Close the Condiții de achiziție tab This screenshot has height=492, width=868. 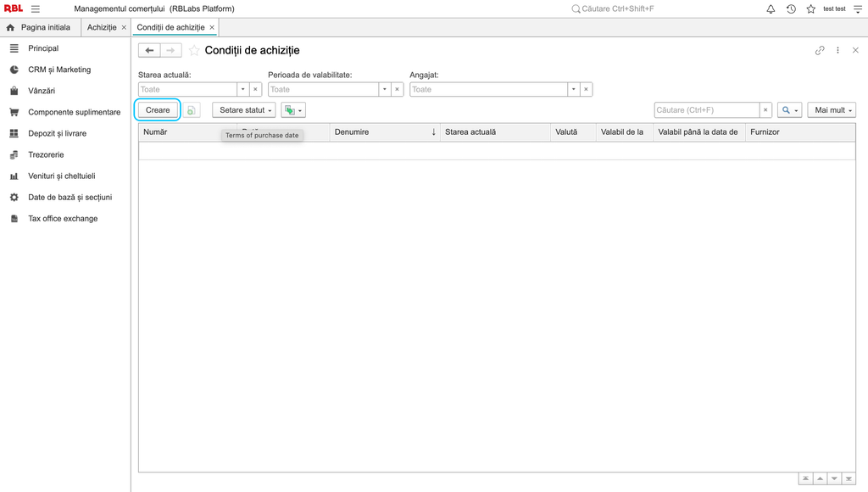pos(212,27)
